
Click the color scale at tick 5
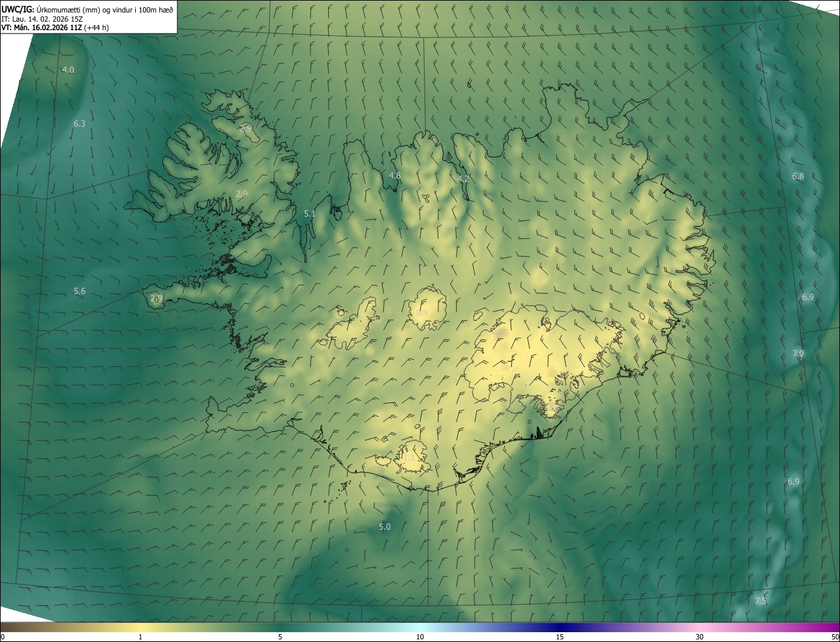(x=280, y=637)
